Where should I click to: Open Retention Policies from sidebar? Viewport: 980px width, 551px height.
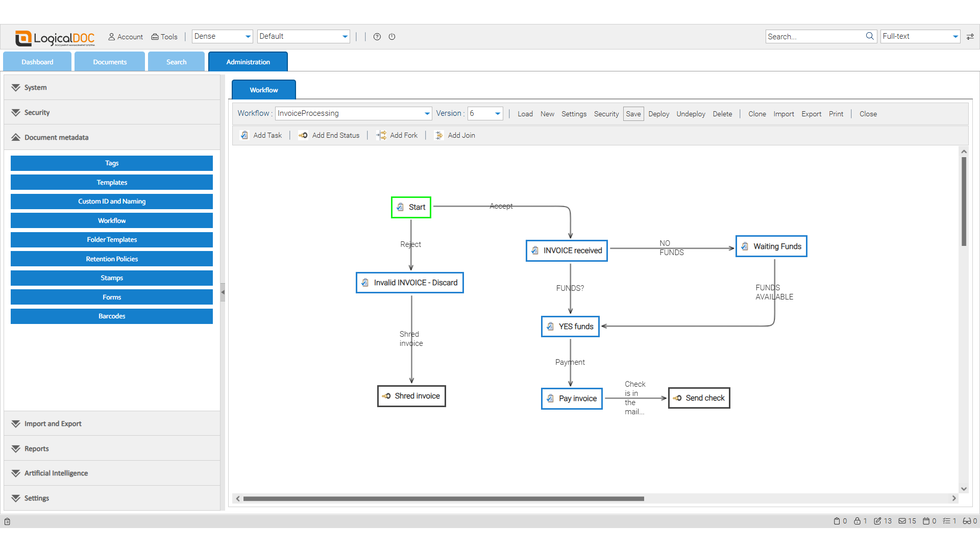click(112, 259)
